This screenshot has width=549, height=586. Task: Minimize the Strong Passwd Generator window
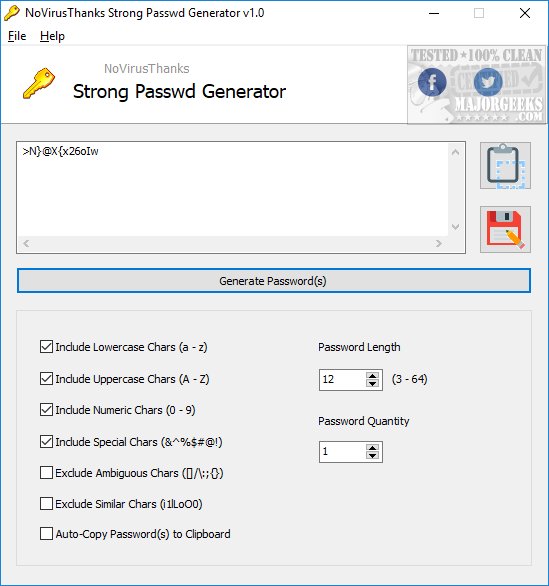click(x=434, y=13)
